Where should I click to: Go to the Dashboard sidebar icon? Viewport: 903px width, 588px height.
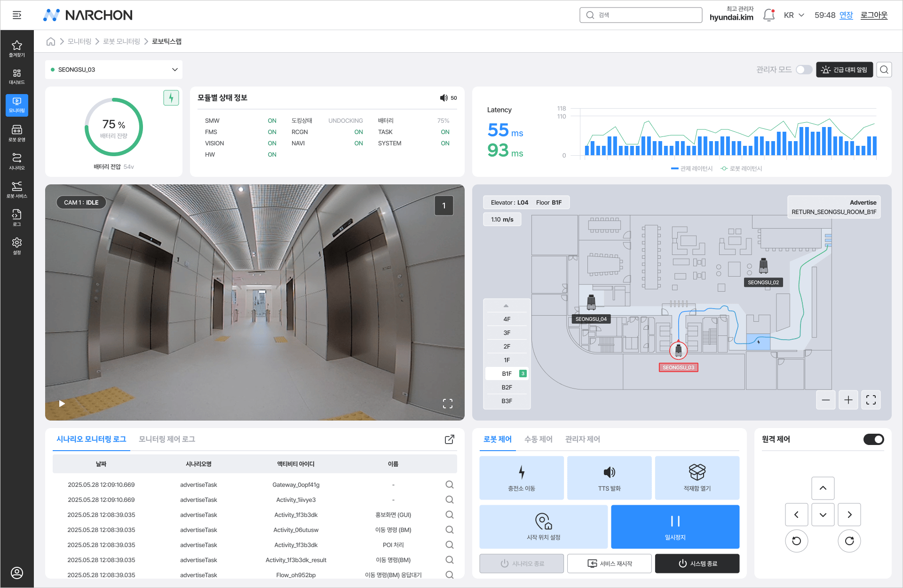tap(17, 77)
